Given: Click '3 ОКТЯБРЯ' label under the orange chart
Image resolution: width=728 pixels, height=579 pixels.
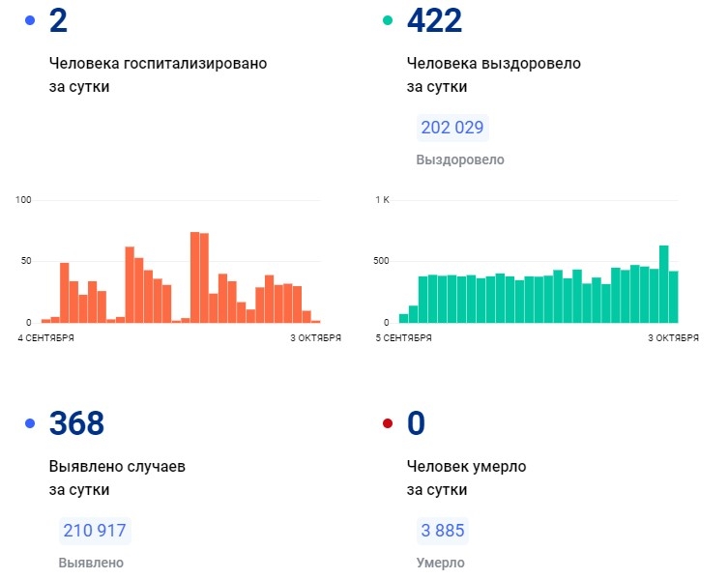Looking at the screenshot, I should point(315,338).
